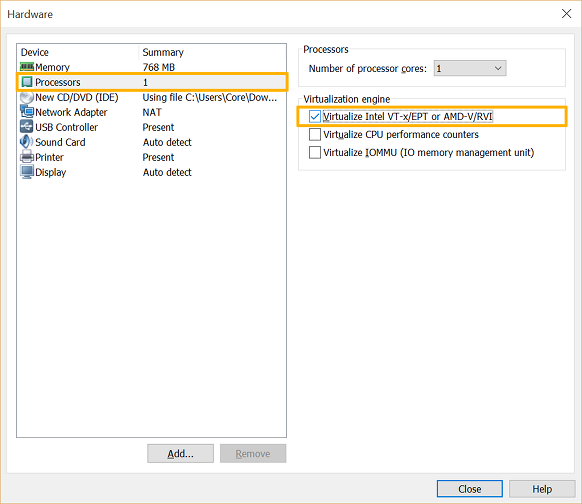Select the Sound Card Auto detect summary

coord(167,142)
